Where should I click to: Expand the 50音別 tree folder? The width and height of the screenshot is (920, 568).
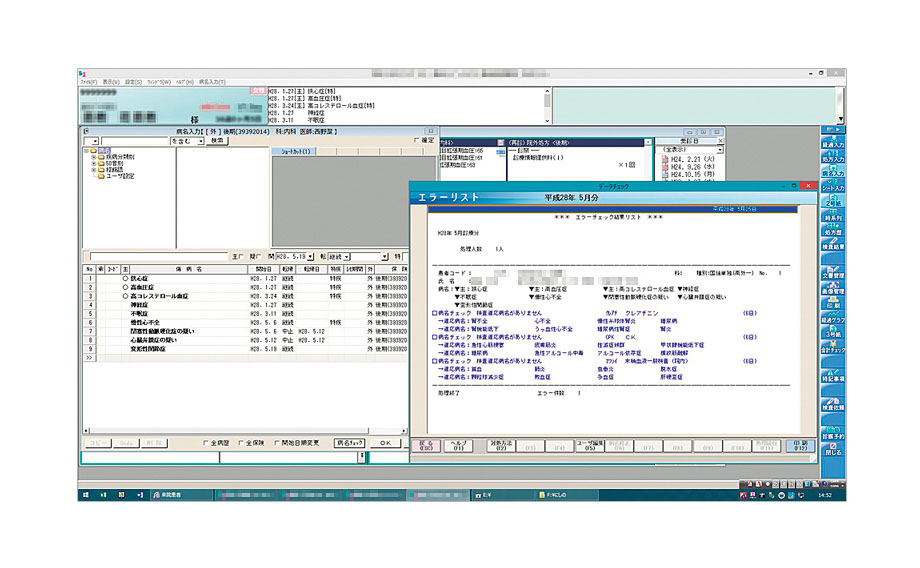(x=95, y=163)
